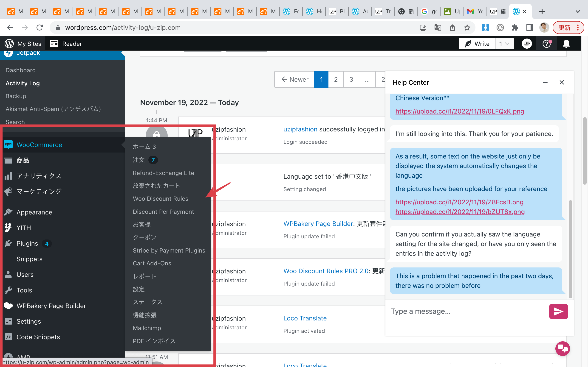Image resolution: width=588 pixels, height=367 pixels.
Task: Select the Code Snippets icon
Action: click(x=8, y=337)
